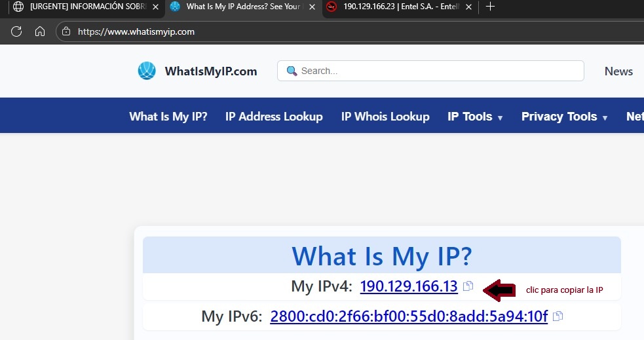The image size is (644, 340).
Task: Click the My IPv6: label
Action: tap(232, 316)
